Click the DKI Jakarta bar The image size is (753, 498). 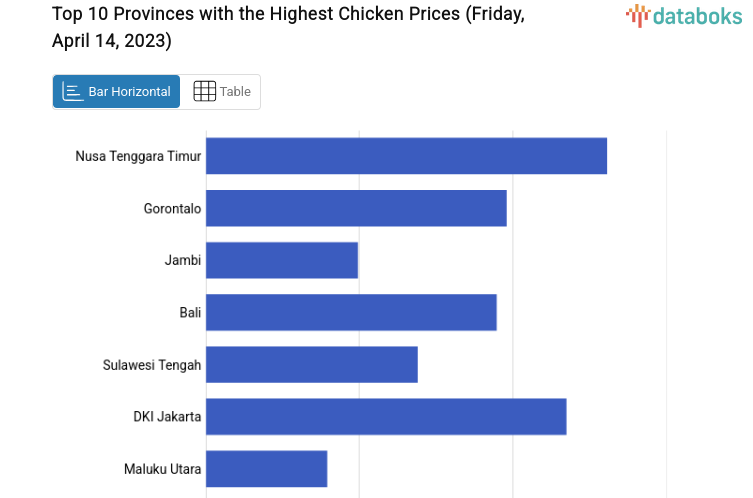click(386, 416)
